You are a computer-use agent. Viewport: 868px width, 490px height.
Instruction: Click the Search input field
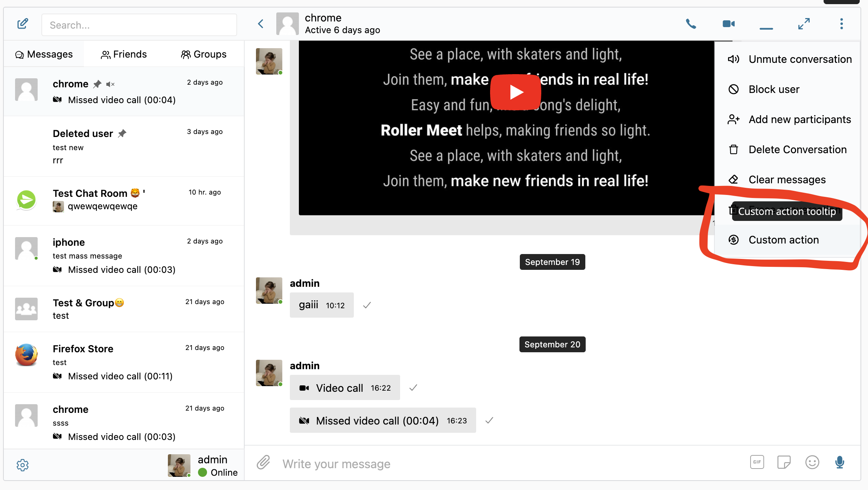[x=139, y=25]
